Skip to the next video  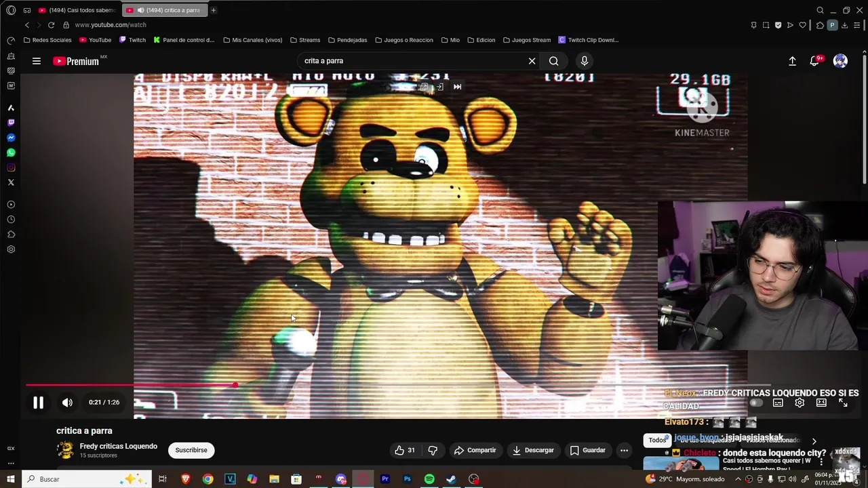coord(457,87)
